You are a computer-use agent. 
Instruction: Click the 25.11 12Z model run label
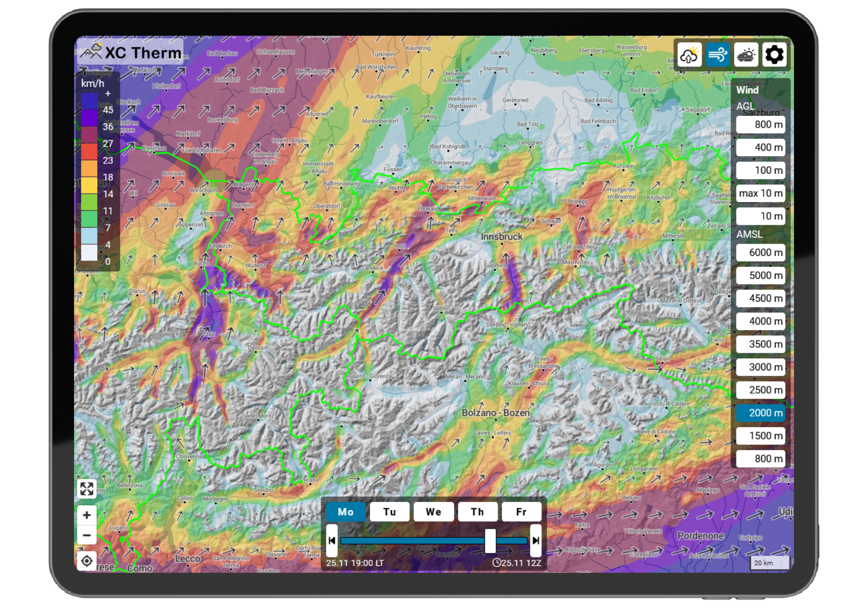517,563
